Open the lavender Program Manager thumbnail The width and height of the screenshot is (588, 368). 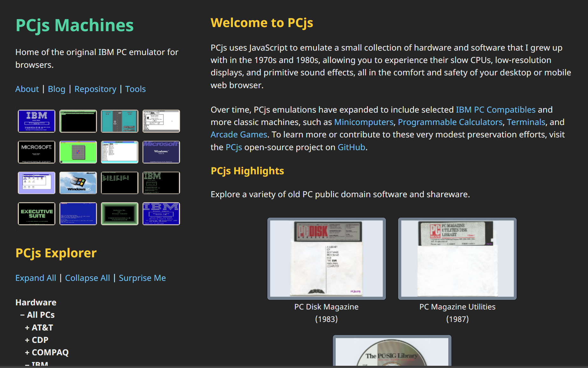37,183
